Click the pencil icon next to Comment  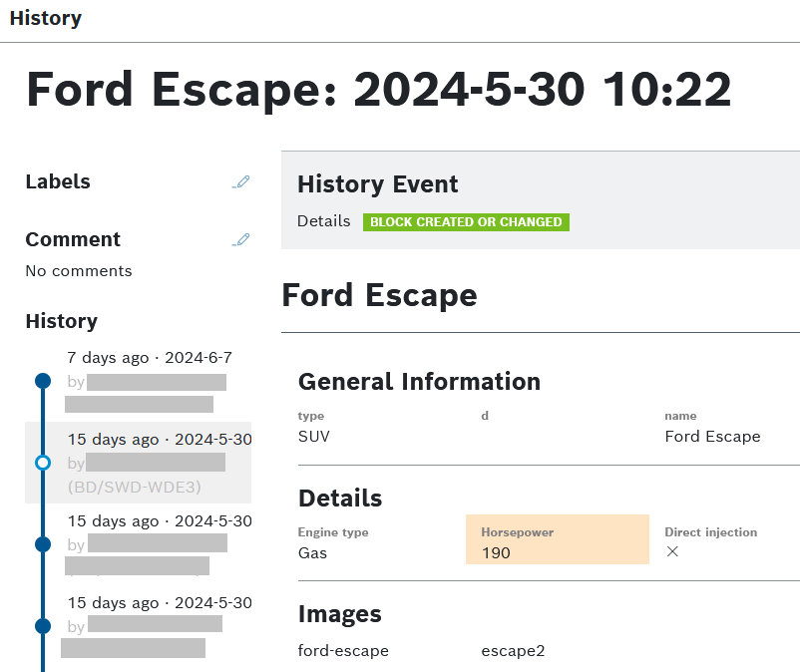(240, 239)
